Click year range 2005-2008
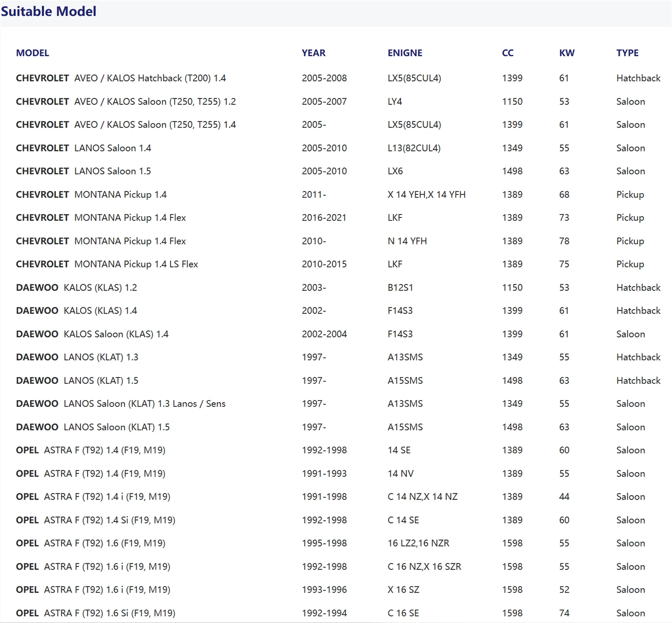This screenshot has height=623, width=672. [x=324, y=78]
